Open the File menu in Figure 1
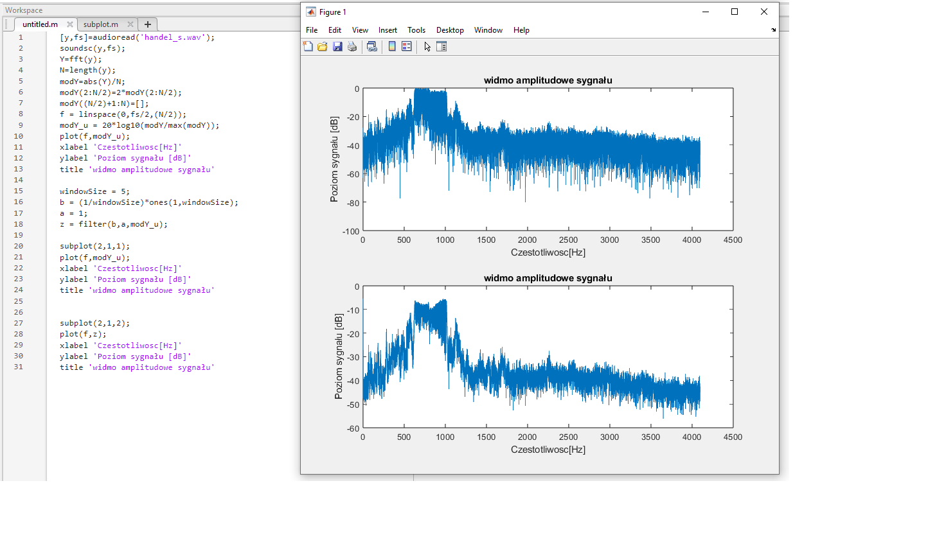This screenshot has width=946, height=560. coord(312,30)
